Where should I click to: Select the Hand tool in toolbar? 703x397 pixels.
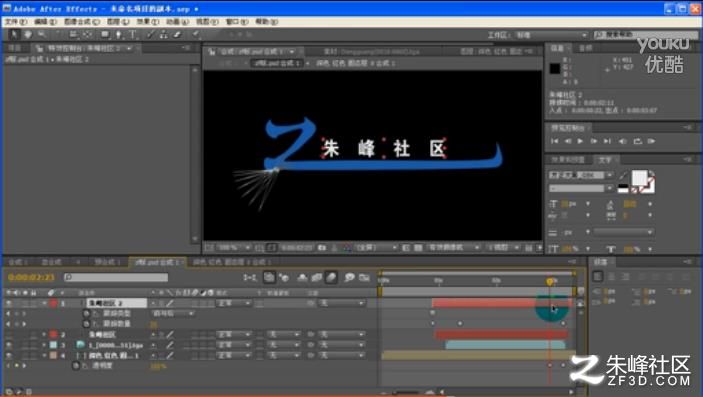(x=28, y=34)
